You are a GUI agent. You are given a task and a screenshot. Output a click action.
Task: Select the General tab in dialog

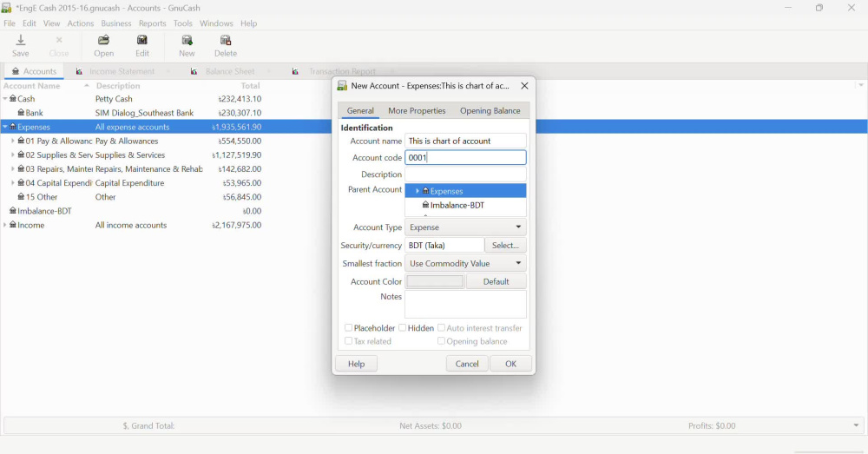[x=360, y=111]
